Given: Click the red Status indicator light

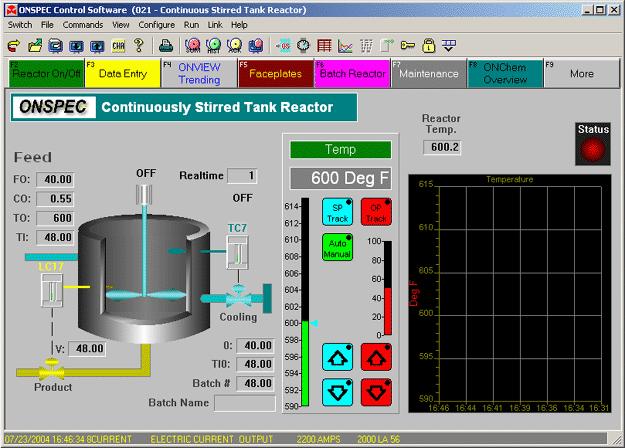Looking at the screenshot, I should 593,149.
